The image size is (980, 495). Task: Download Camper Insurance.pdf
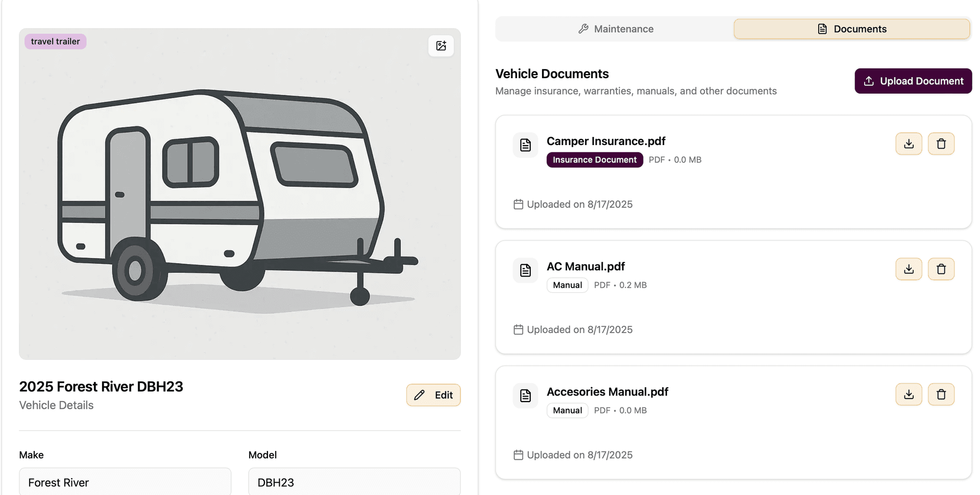909,144
